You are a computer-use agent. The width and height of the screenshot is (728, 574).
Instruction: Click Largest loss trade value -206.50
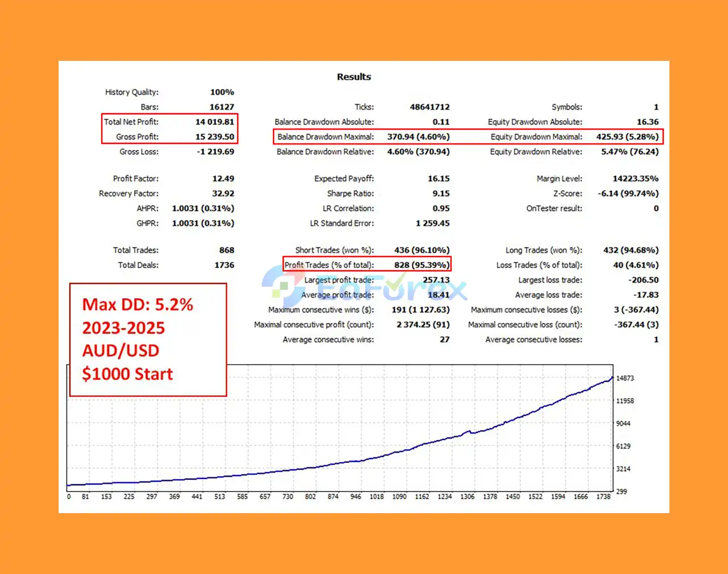(x=643, y=280)
